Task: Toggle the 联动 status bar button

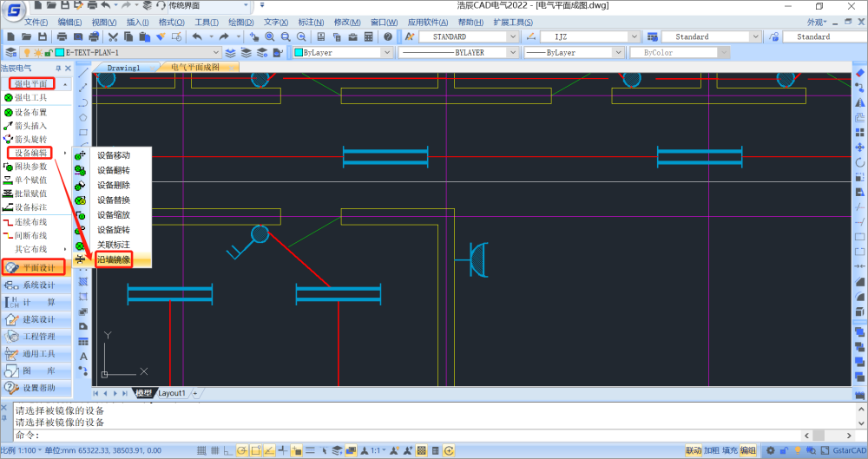Action: tap(694, 451)
